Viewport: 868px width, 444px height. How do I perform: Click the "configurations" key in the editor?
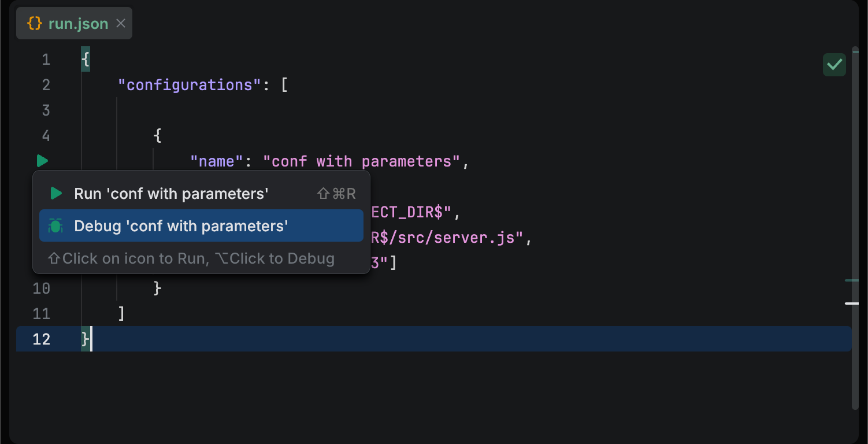[190, 85]
